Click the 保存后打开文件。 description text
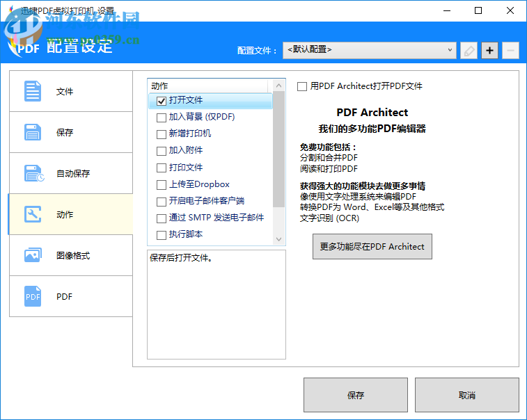The width and height of the screenshot is (527, 420). click(181, 258)
